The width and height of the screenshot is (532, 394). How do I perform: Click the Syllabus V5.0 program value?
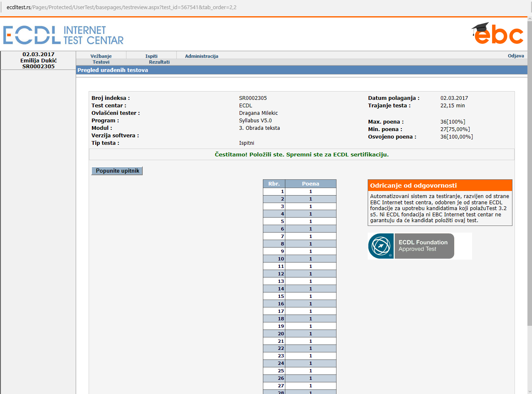pos(255,121)
